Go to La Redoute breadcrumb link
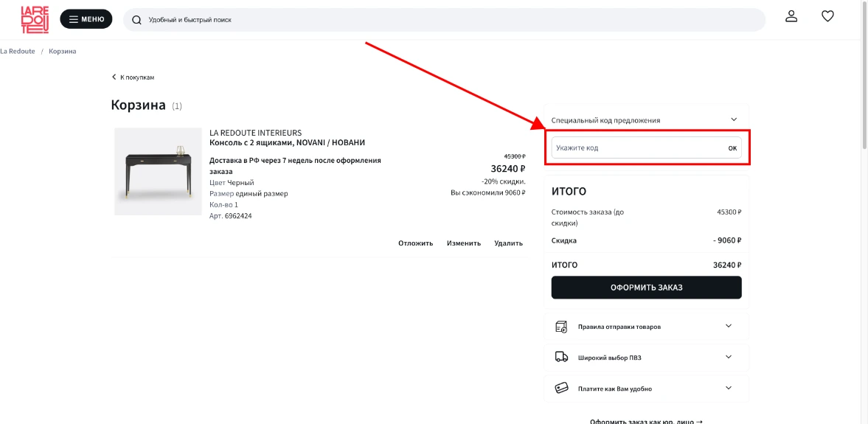Viewport: 868px width, 424px height. pyautogui.click(x=17, y=51)
